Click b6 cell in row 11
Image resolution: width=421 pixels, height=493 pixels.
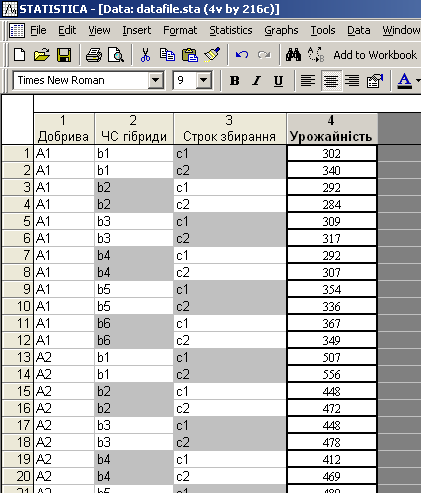[134, 323]
